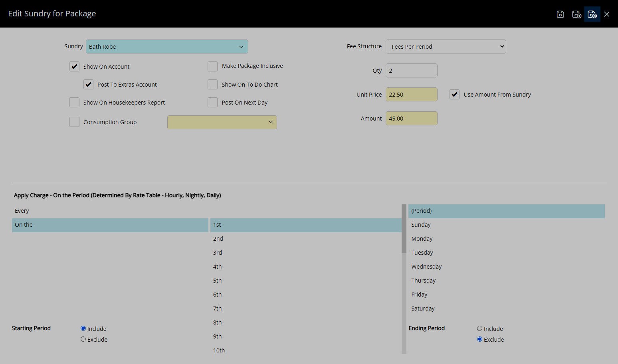Image resolution: width=618 pixels, height=364 pixels.
Task: Select the On the option in list
Action: pyautogui.click(x=110, y=225)
